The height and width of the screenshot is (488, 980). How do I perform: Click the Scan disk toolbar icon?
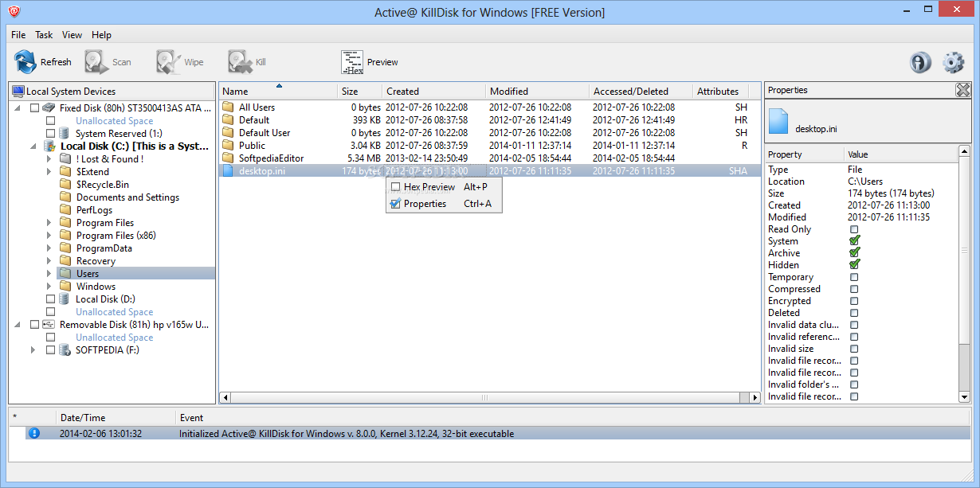(x=96, y=61)
